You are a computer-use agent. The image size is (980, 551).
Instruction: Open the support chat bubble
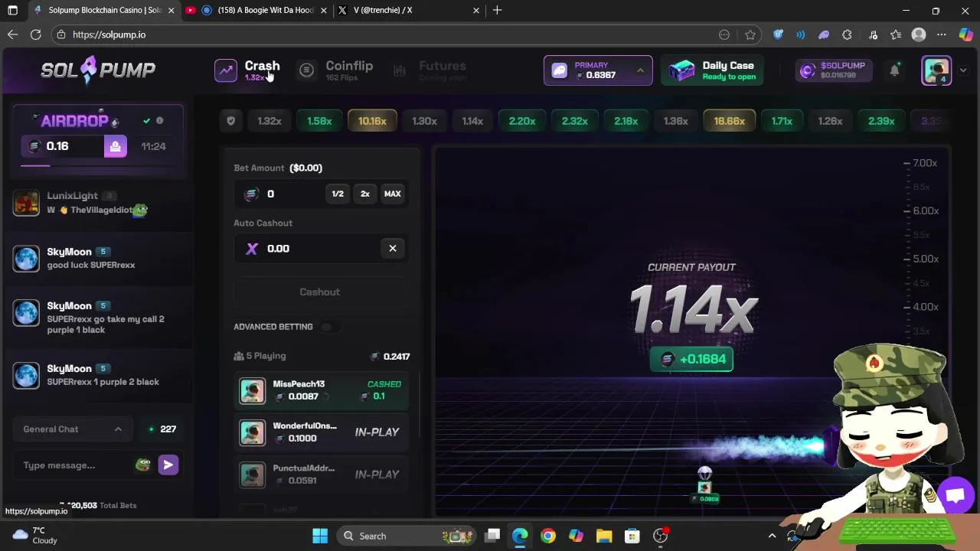pyautogui.click(x=955, y=495)
